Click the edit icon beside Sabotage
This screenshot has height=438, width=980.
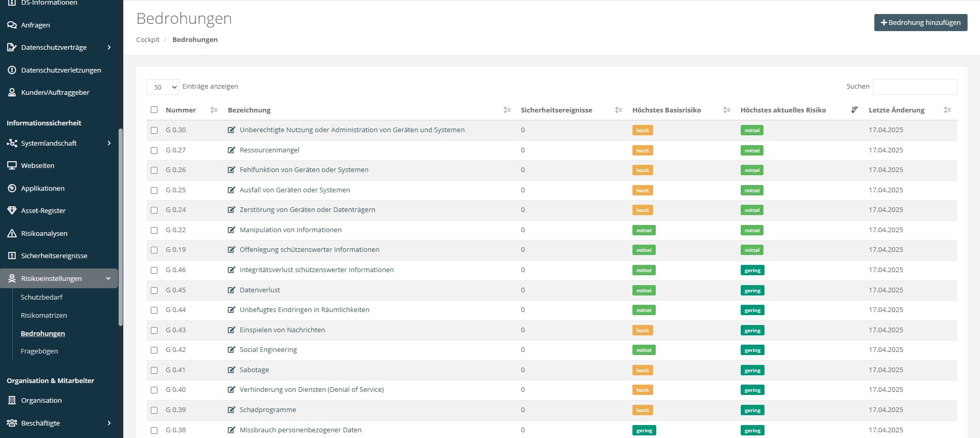point(232,370)
